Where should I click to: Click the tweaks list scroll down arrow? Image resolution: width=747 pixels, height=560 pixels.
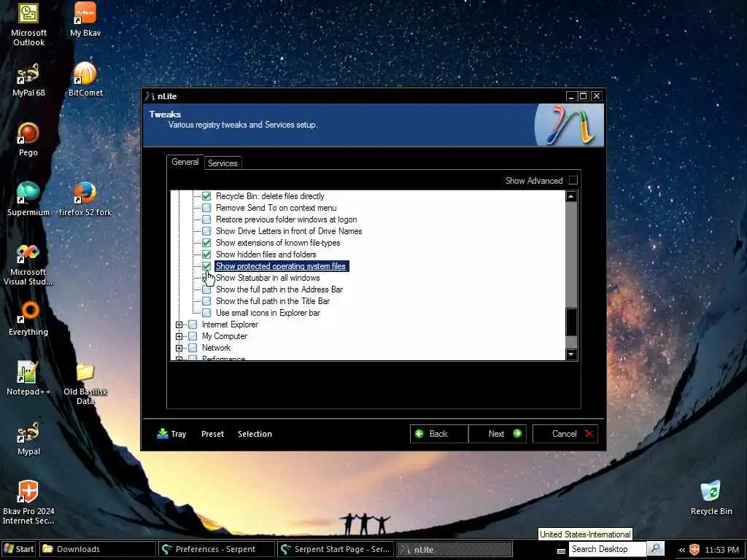pyautogui.click(x=570, y=354)
